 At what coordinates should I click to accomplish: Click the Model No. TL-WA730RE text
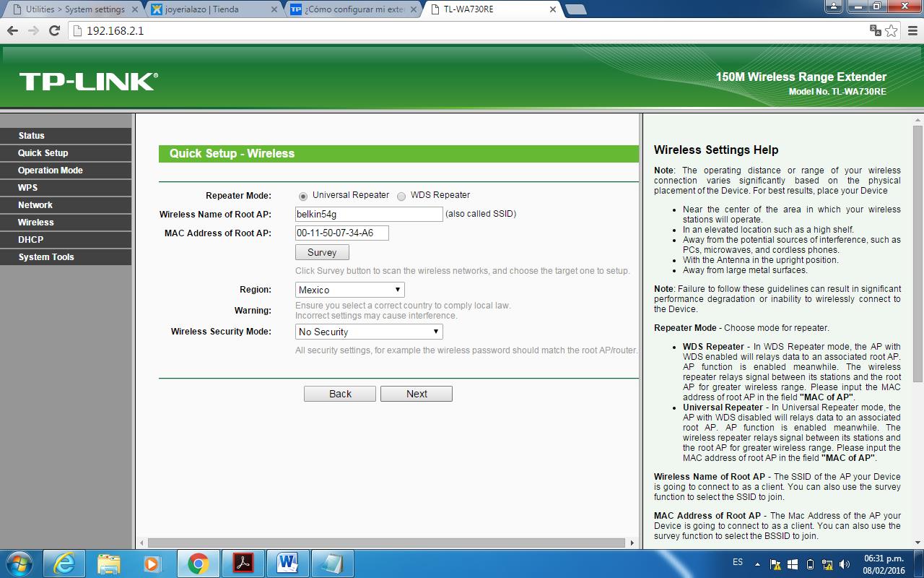point(837,92)
